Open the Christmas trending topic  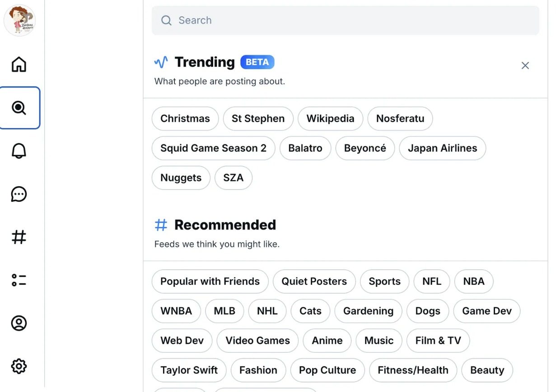[185, 119]
